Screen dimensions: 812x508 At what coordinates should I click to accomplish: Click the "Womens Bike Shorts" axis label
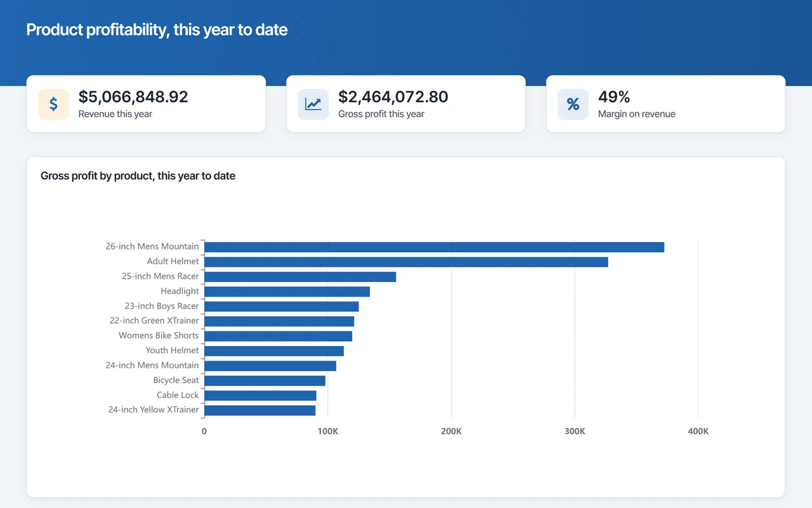[159, 335]
